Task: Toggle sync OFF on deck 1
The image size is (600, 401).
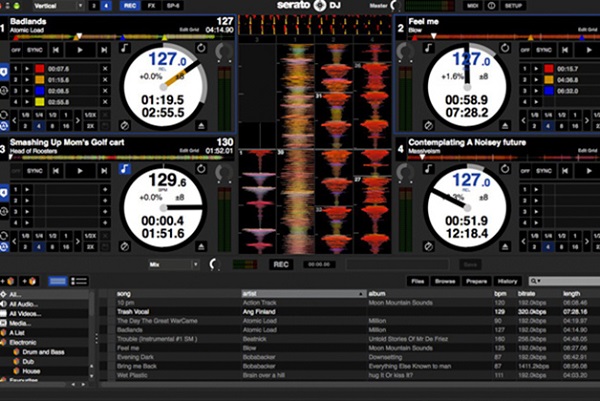Action: pyautogui.click(x=16, y=50)
